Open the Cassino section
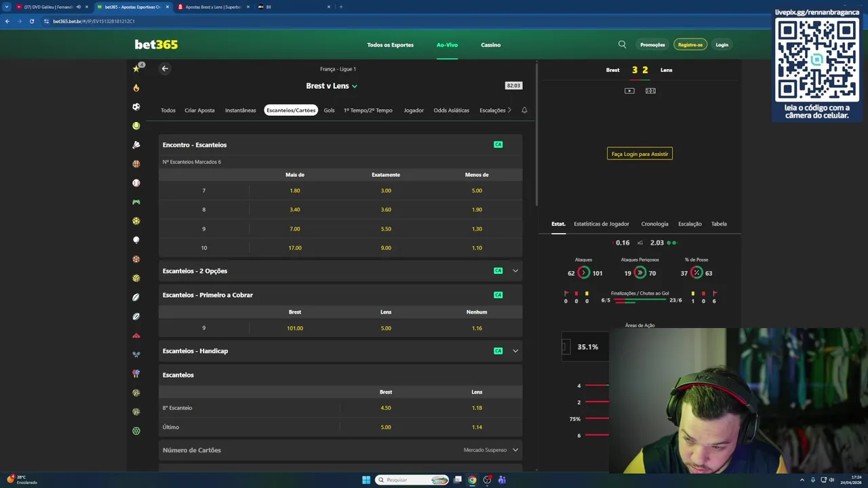868x488 pixels. click(491, 45)
